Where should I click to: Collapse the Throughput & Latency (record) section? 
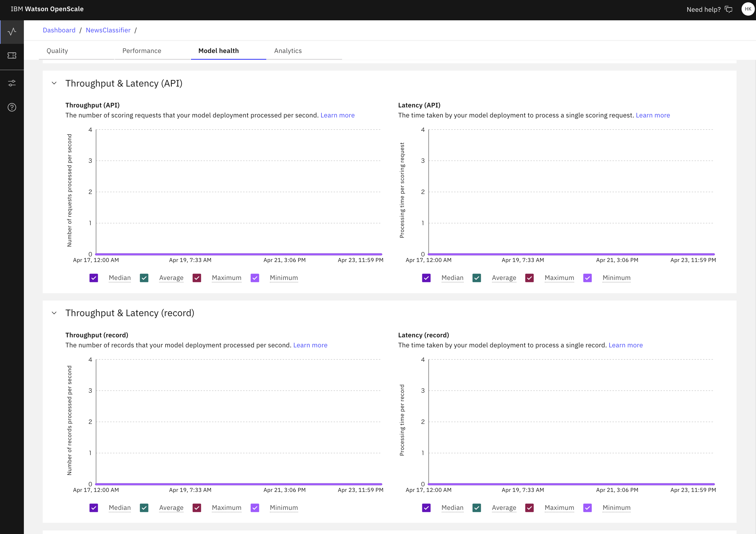pyautogui.click(x=54, y=313)
